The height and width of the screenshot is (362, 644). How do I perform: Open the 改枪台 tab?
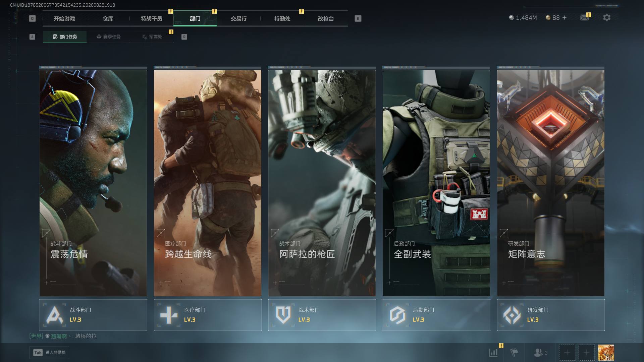click(326, 19)
